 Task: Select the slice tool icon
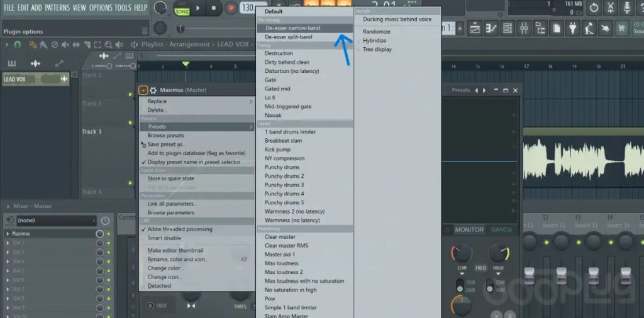[87, 45]
